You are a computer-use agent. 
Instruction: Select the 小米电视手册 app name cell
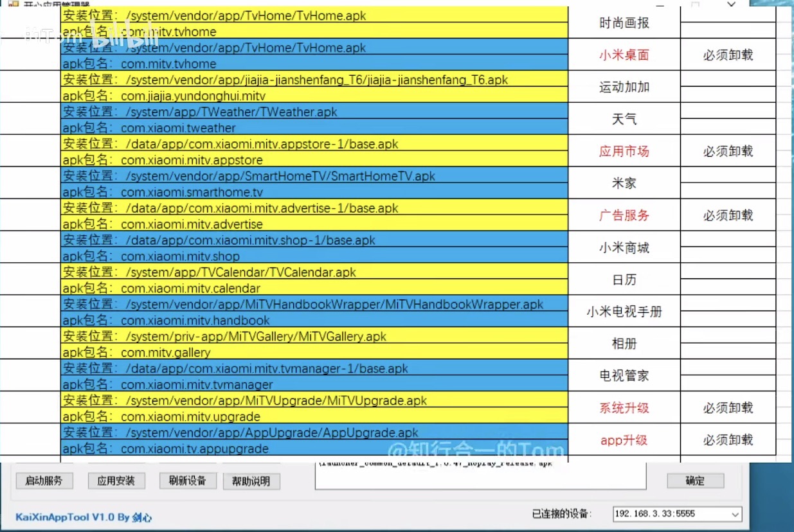coord(624,312)
